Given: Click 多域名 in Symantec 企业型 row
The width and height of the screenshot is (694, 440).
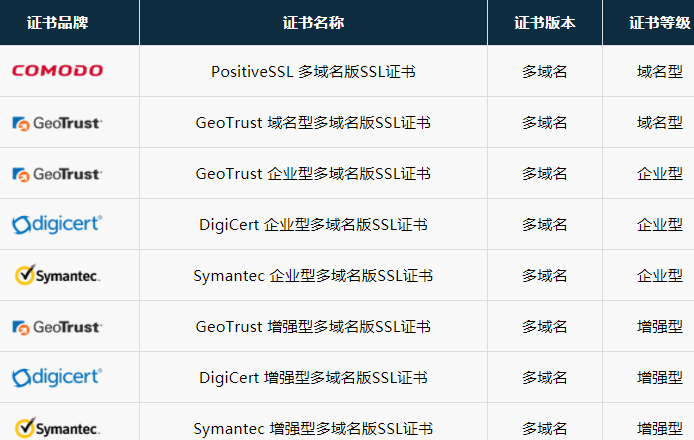Looking at the screenshot, I should pyautogui.click(x=545, y=276).
